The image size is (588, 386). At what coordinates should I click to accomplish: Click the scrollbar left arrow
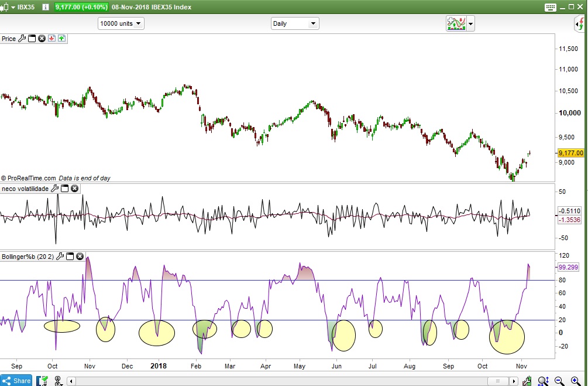coord(71,381)
